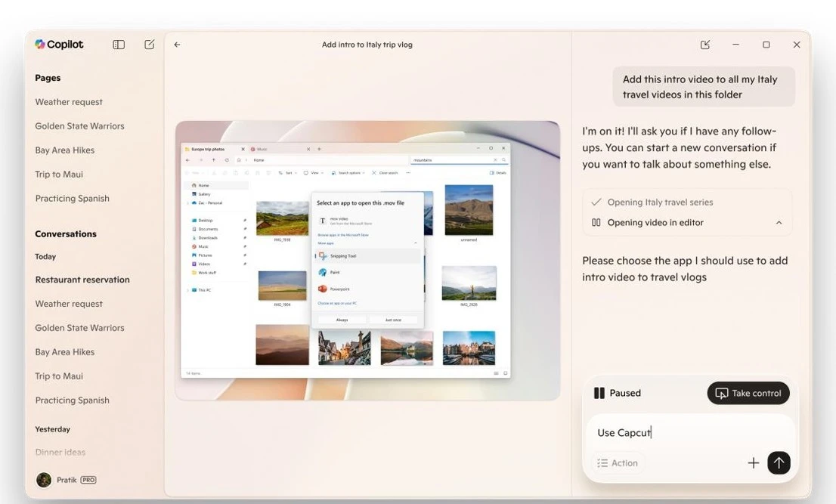Toggle the sidebar panel icon
The image size is (836, 504).
pos(119,45)
